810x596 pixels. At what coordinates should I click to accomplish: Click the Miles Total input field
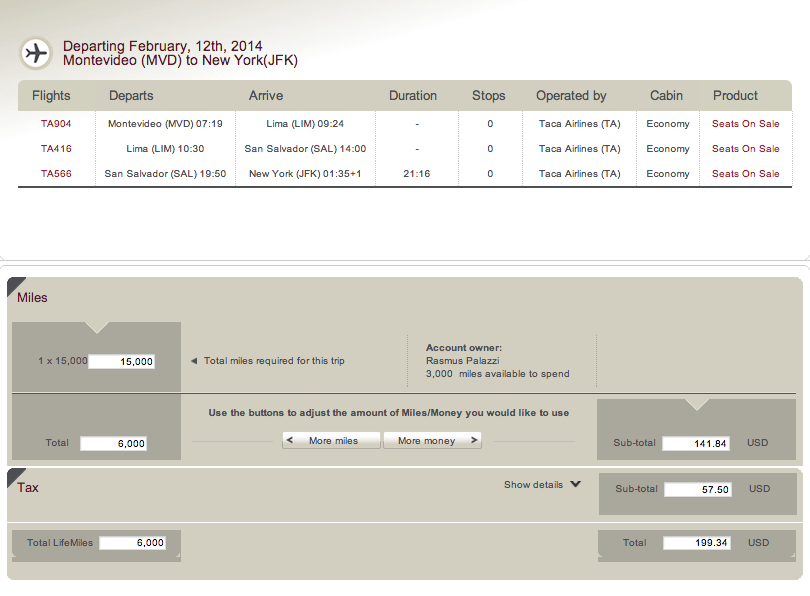tap(113, 443)
